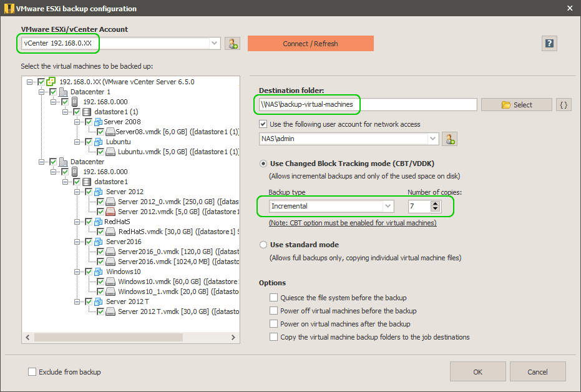Click the Windows10 virtual machine icon

[99, 272]
